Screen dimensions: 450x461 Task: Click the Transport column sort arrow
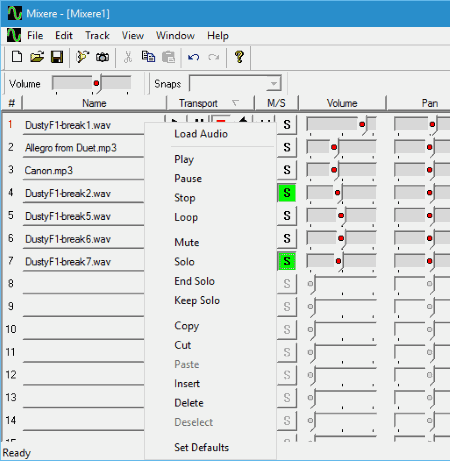coord(236,103)
